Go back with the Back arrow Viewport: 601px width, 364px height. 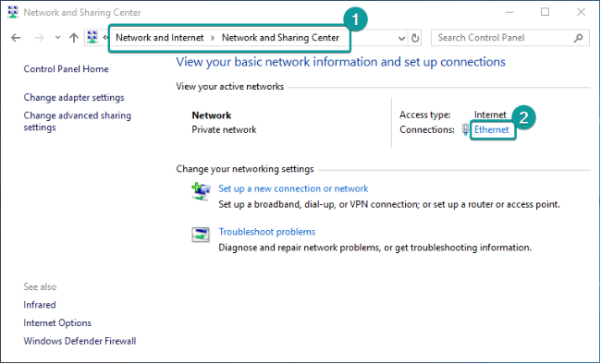16,38
